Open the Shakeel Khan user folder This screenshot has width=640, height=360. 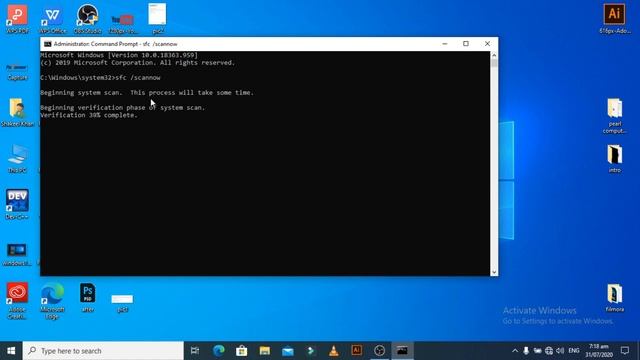pyautogui.click(x=17, y=112)
